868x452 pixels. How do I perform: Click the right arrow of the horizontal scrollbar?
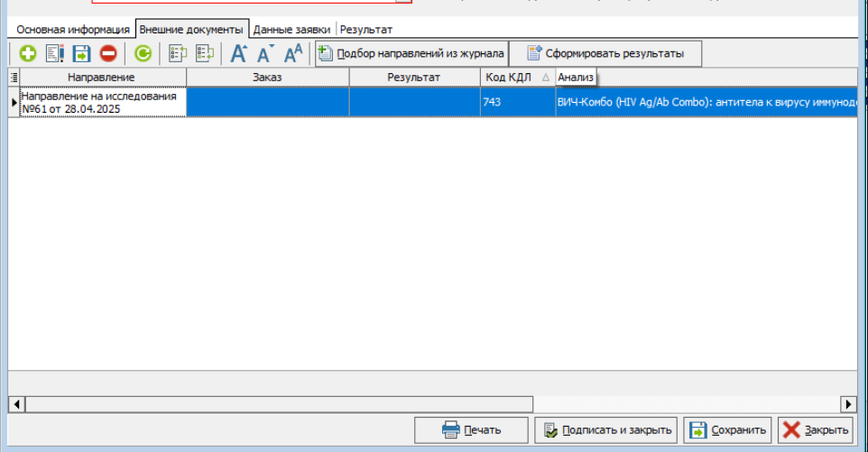848,403
